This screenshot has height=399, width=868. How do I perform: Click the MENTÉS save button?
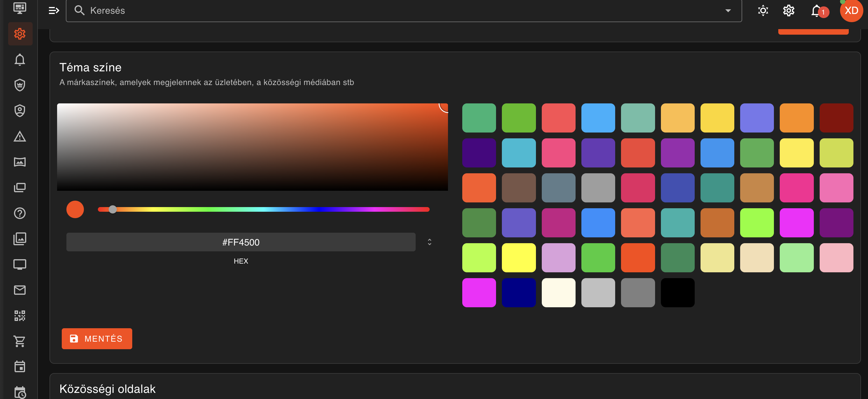[x=97, y=338]
